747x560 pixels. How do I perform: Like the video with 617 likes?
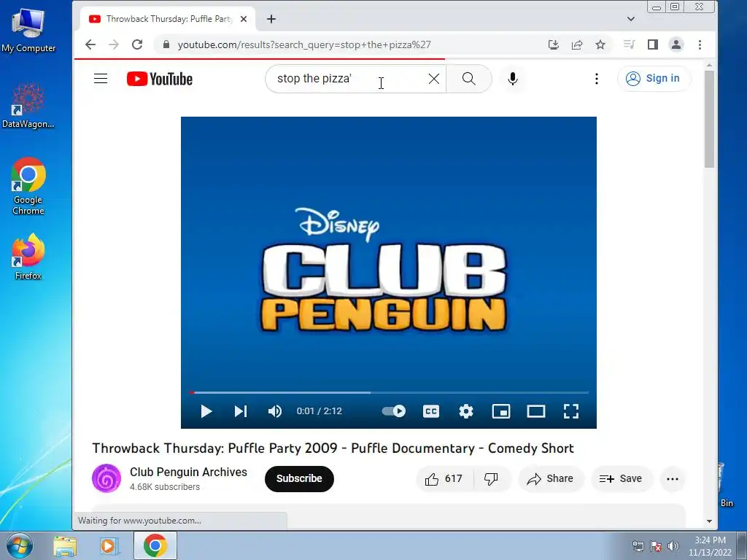[444, 478]
